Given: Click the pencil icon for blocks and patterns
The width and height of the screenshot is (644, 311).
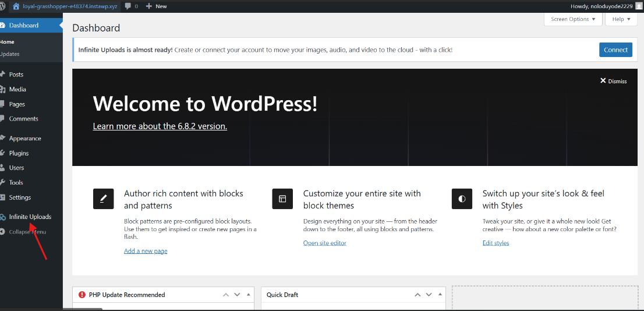Looking at the screenshot, I should [104, 199].
